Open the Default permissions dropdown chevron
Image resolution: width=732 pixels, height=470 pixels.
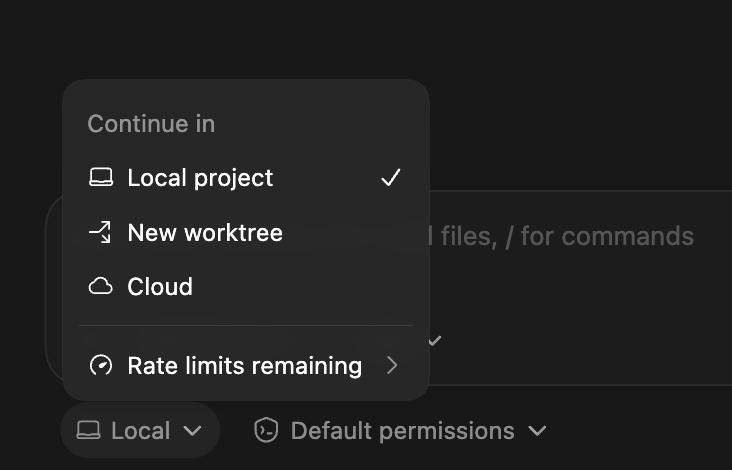pyautogui.click(x=537, y=430)
